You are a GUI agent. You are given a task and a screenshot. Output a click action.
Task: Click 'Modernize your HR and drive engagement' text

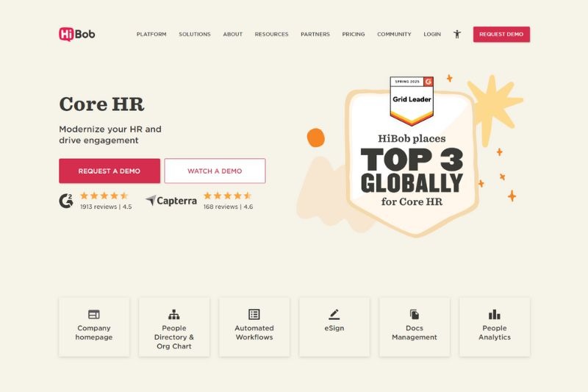point(110,135)
